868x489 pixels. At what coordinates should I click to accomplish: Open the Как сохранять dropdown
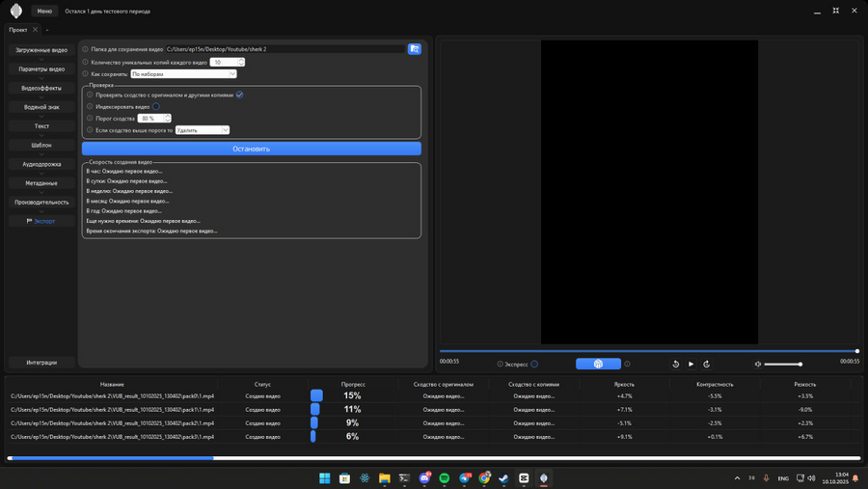point(183,73)
